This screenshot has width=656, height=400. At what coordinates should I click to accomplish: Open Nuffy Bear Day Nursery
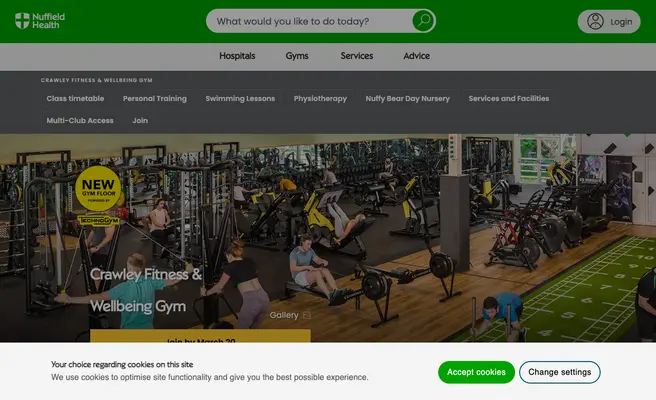407,99
